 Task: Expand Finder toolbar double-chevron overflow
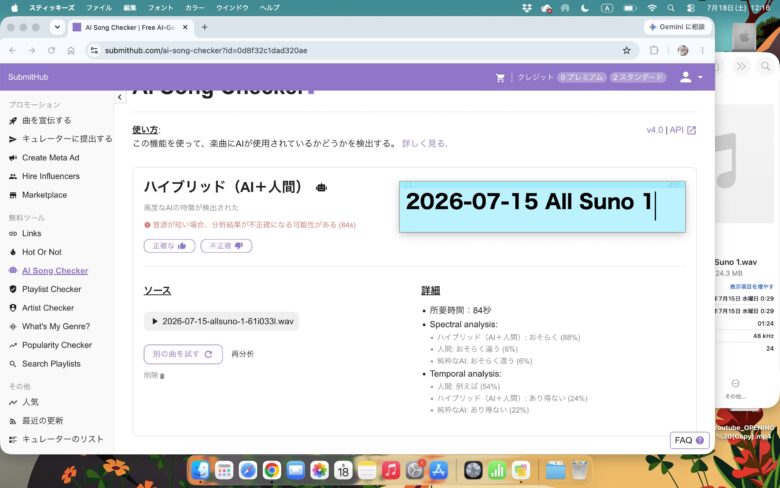[x=741, y=66]
